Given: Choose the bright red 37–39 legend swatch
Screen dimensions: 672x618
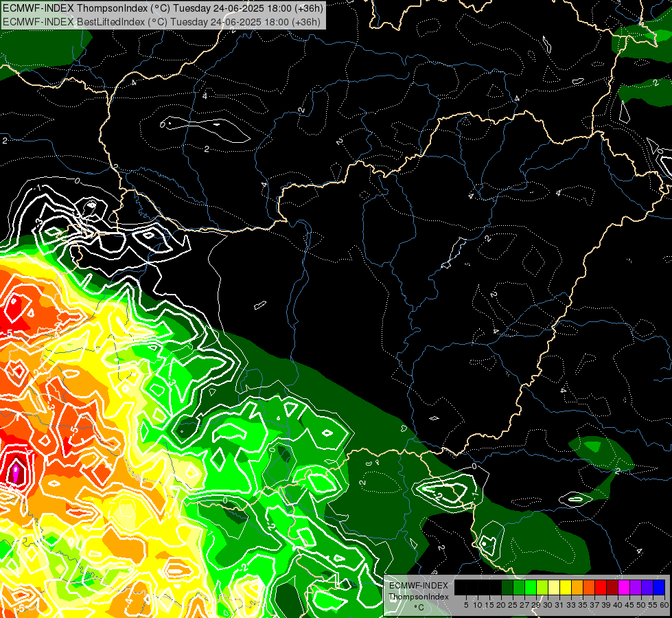Looking at the screenshot, I should coord(601,587).
